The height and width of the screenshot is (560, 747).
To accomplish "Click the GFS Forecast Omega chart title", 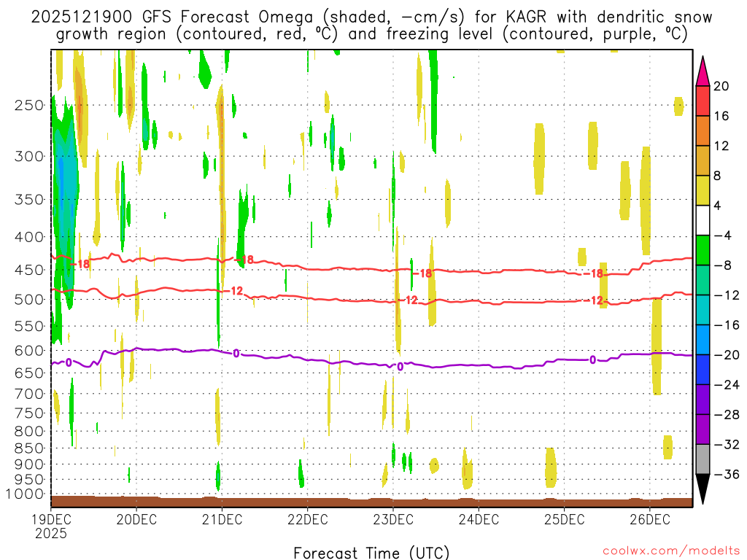I will pyautogui.click(x=371, y=26).
